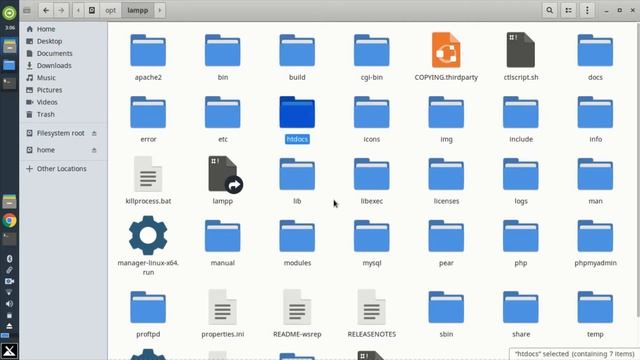This screenshot has width=640, height=360.
Task: Open the pear folder
Action: 446,236
